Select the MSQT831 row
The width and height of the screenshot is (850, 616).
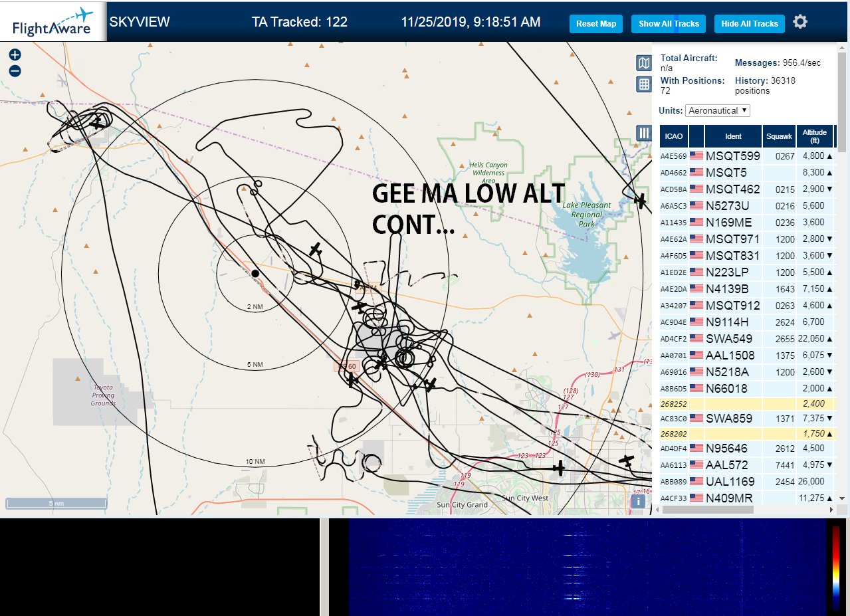tap(748, 256)
